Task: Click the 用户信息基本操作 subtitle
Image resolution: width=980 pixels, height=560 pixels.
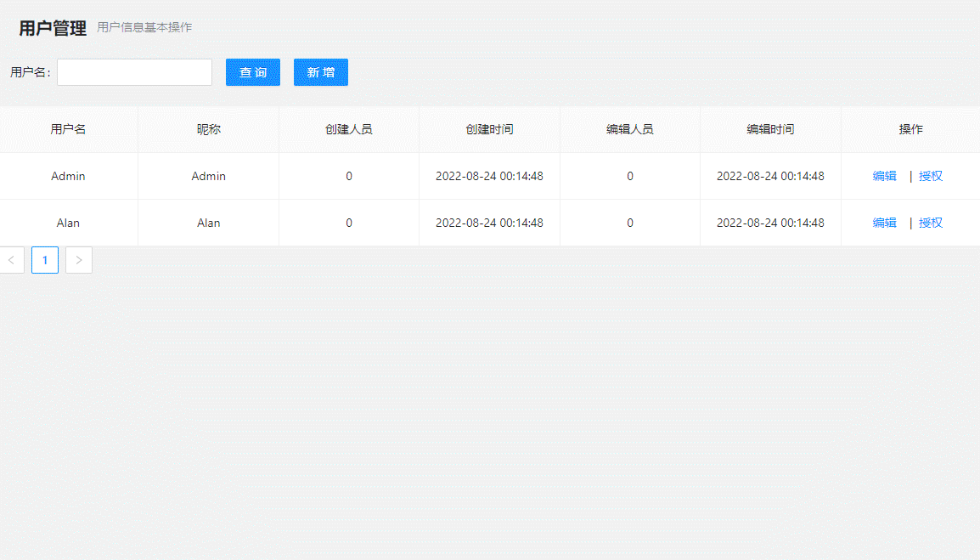Action: tap(144, 27)
